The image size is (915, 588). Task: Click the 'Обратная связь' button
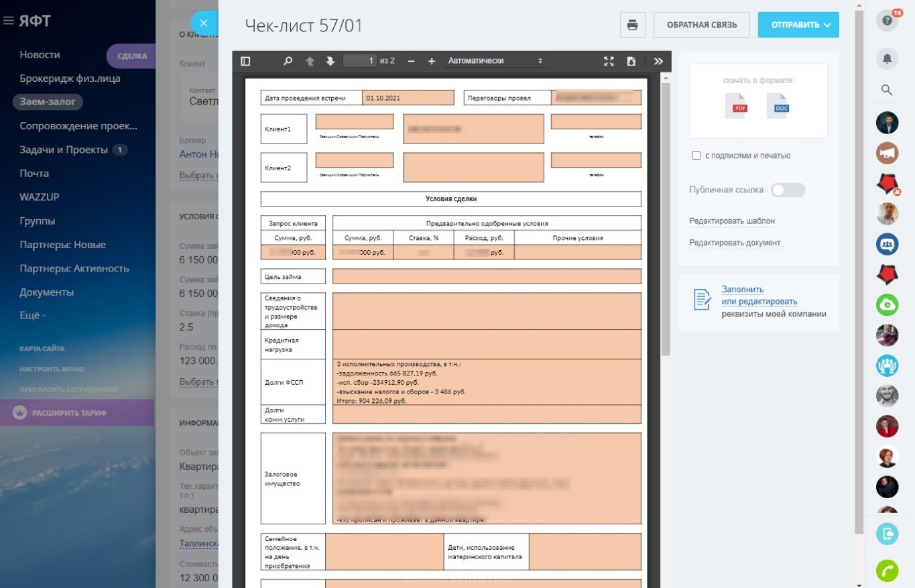pyautogui.click(x=701, y=25)
